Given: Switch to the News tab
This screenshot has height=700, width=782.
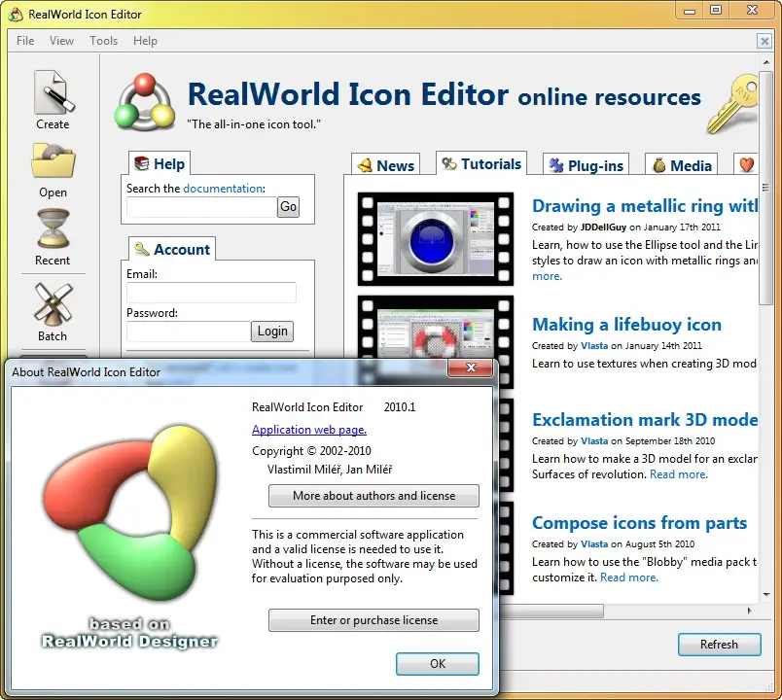Looking at the screenshot, I should pyautogui.click(x=386, y=164).
